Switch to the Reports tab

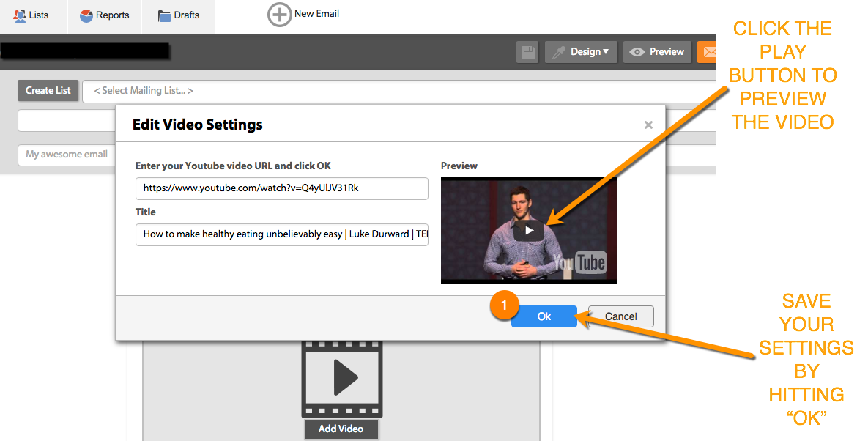[x=104, y=15]
